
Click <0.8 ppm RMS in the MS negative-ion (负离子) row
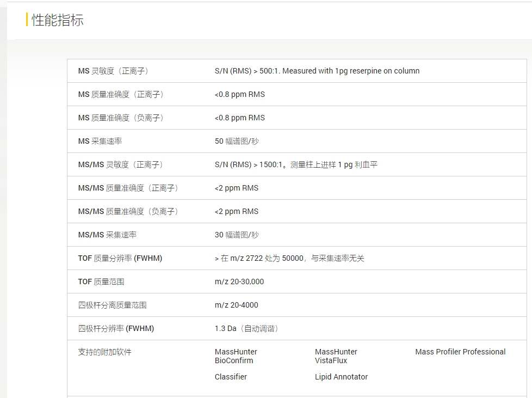(239, 118)
